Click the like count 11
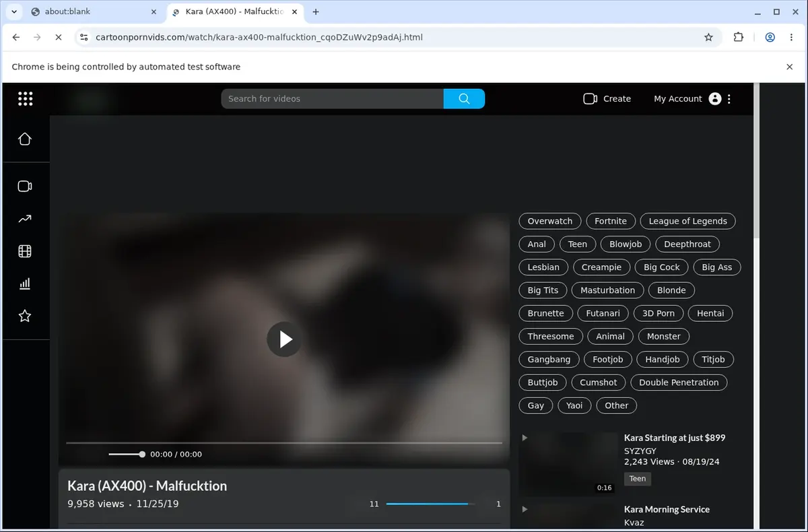The height and width of the screenshot is (532, 808). pos(374,504)
